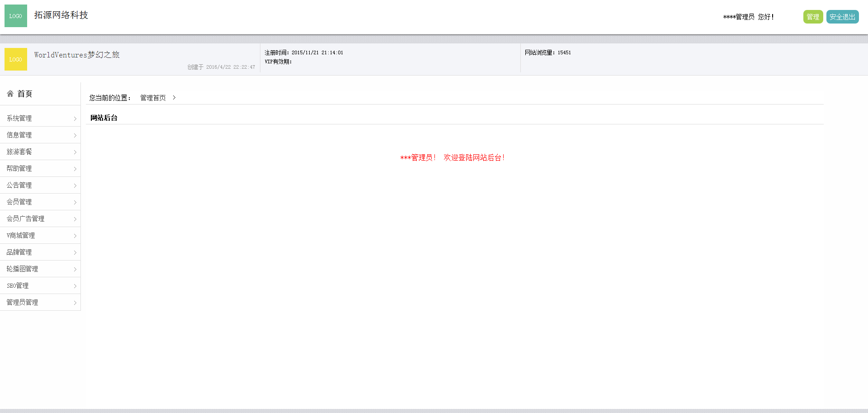Image resolution: width=868 pixels, height=413 pixels.
Task: Click the yellow LOGO icon for WorldVentures
Action: click(x=16, y=59)
